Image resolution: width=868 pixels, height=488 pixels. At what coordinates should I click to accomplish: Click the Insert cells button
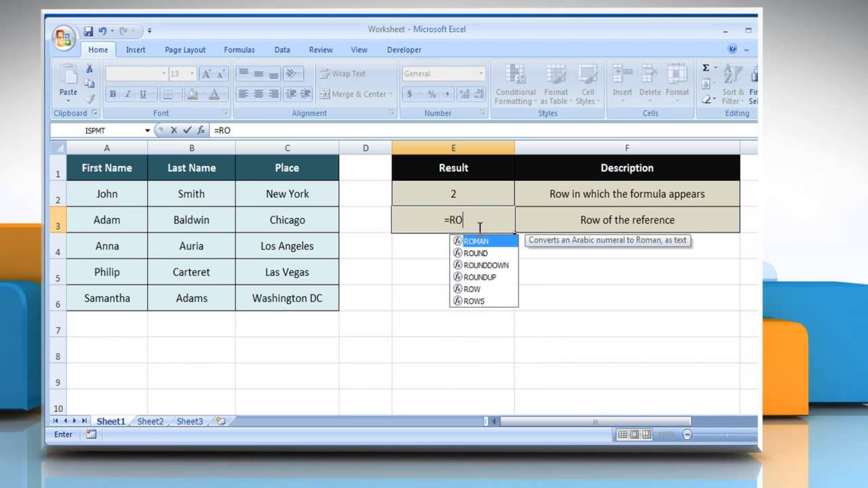pyautogui.click(x=622, y=81)
